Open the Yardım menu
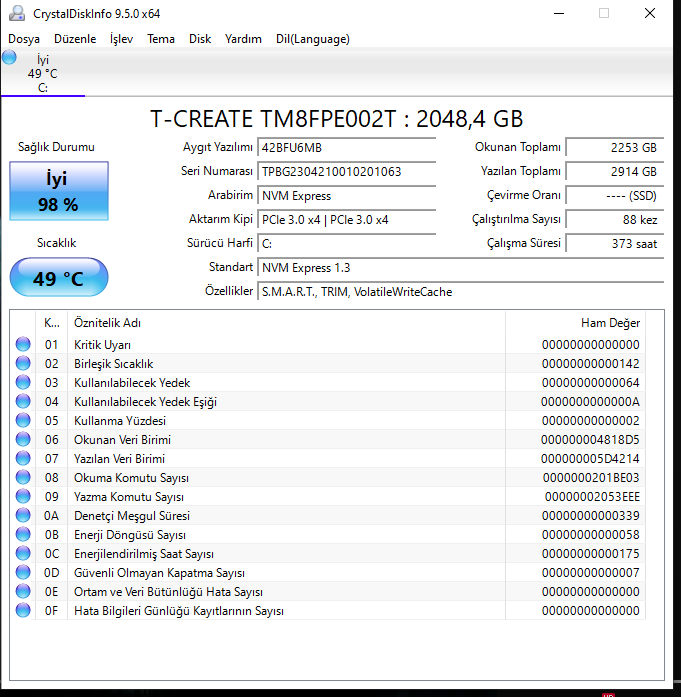This screenshot has width=681, height=697. click(x=243, y=39)
